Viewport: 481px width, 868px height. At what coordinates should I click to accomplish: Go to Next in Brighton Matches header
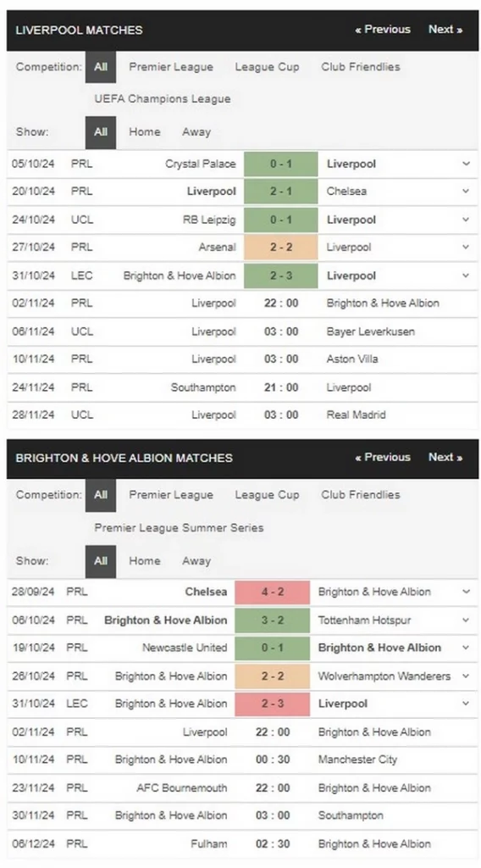point(445,457)
